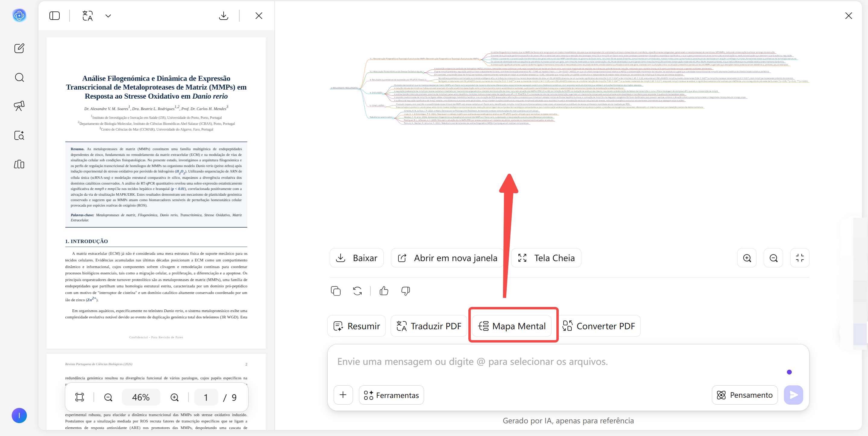Click the Traduzir PDF button

point(429,326)
